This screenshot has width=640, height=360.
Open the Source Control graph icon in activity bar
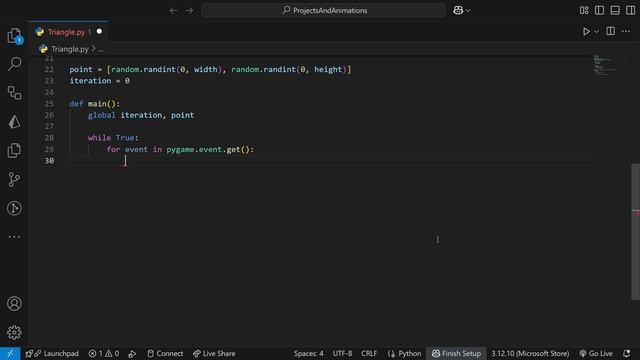pos(14,93)
